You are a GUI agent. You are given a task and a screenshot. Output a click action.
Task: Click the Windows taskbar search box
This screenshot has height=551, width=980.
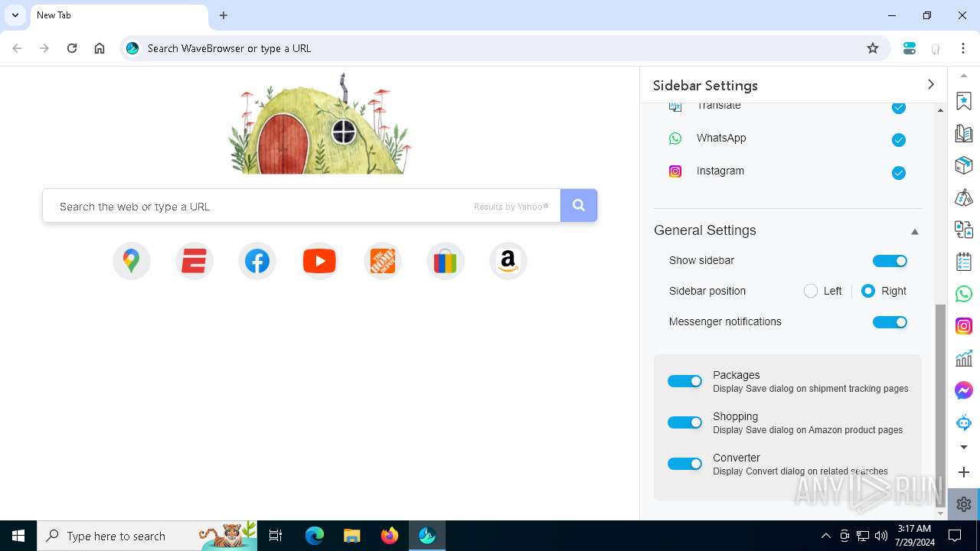point(147,536)
